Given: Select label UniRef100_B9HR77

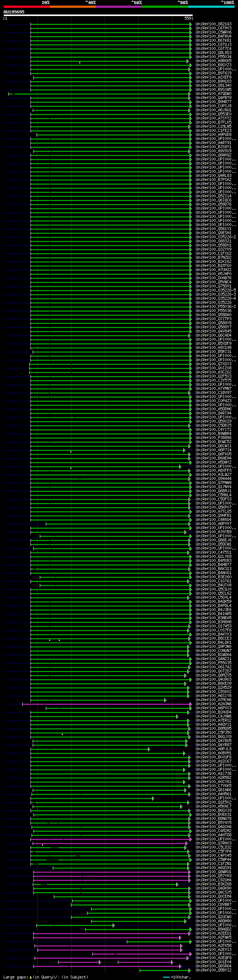Looking at the screenshot, I should [214, 102].
